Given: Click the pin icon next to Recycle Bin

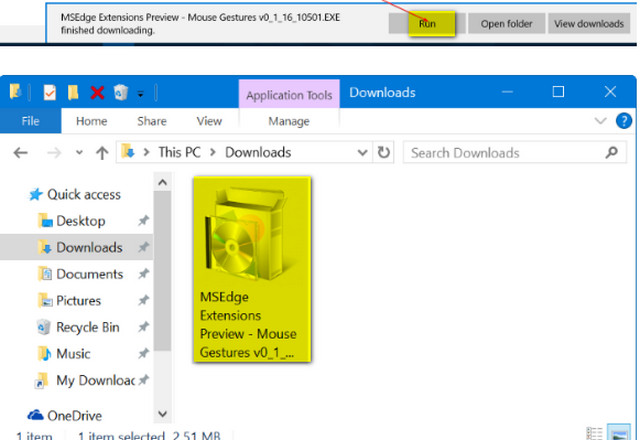Looking at the screenshot, I should (143, 327).
